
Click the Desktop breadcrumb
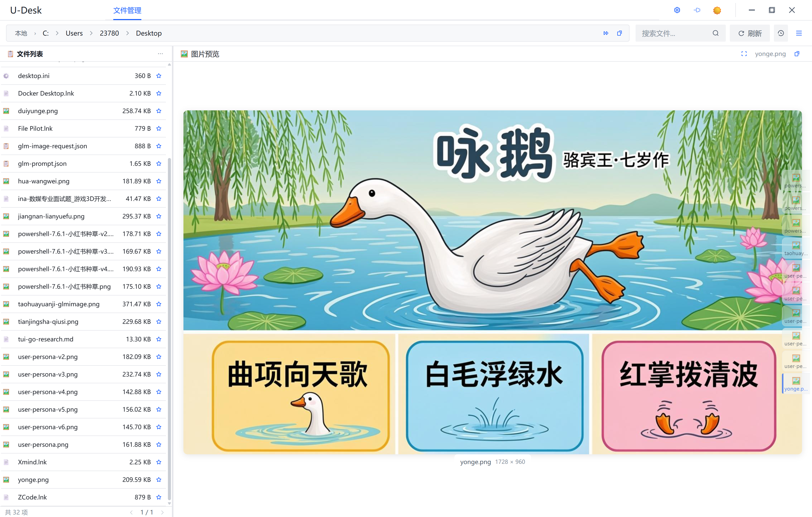click(149, 33)
